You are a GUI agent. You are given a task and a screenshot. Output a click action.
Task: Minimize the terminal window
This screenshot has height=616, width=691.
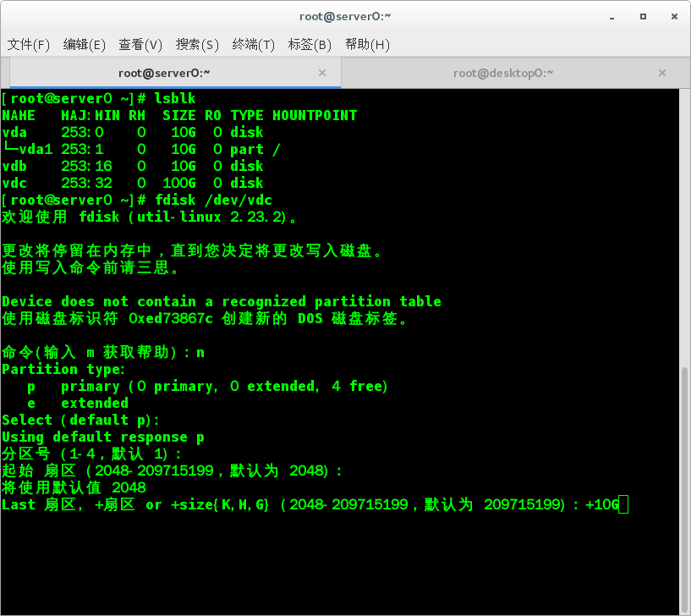611,17
